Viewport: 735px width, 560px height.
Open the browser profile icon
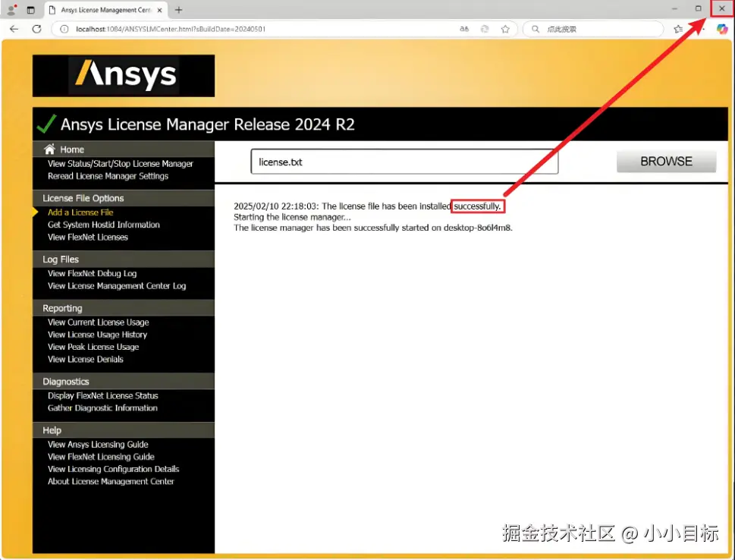coord(11,9)
